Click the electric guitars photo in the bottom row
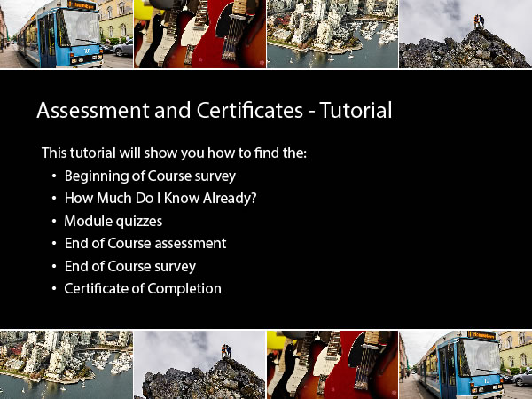This screenshot has width=532, height=399. (332, 364)
